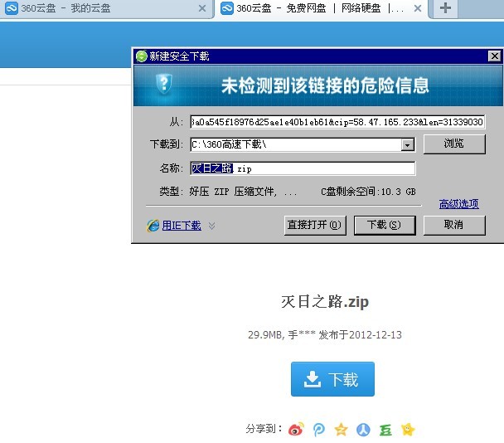The width and height of the screenshot is (504, 443).
Task: Click the 下载(S) button in dialog
Action: 385,225
